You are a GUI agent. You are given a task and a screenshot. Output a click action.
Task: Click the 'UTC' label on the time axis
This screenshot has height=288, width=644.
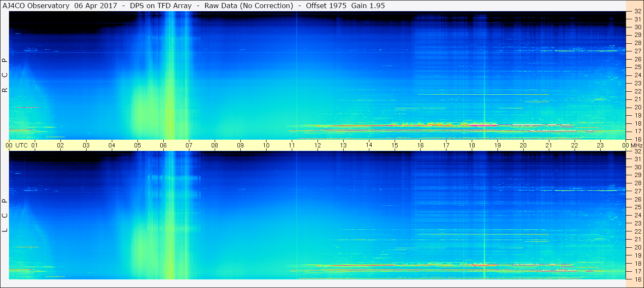pyautogui.click(x=21, y=145)
